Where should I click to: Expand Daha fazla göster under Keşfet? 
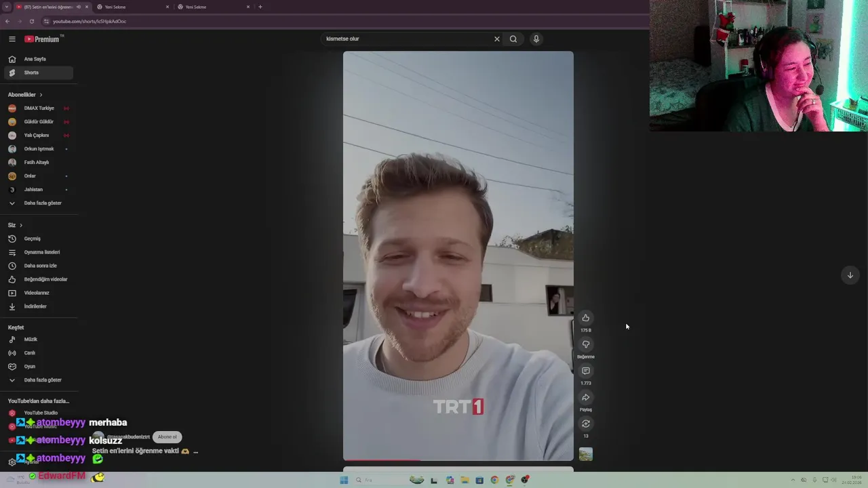tap(38, 380)
